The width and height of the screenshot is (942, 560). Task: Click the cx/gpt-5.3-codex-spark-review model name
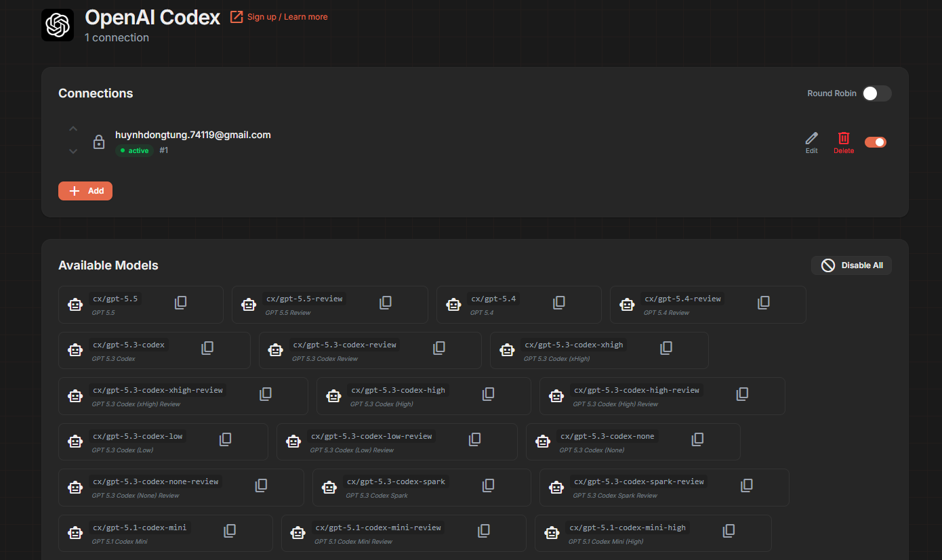(x=639, y=481)
